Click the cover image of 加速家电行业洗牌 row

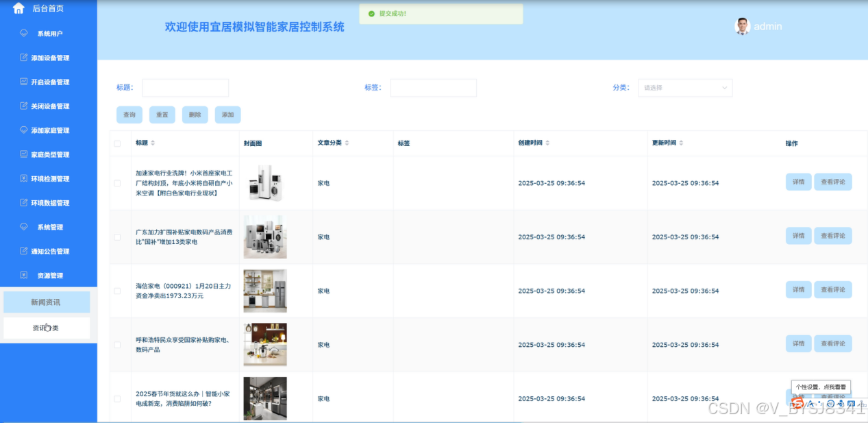(265, 183)
